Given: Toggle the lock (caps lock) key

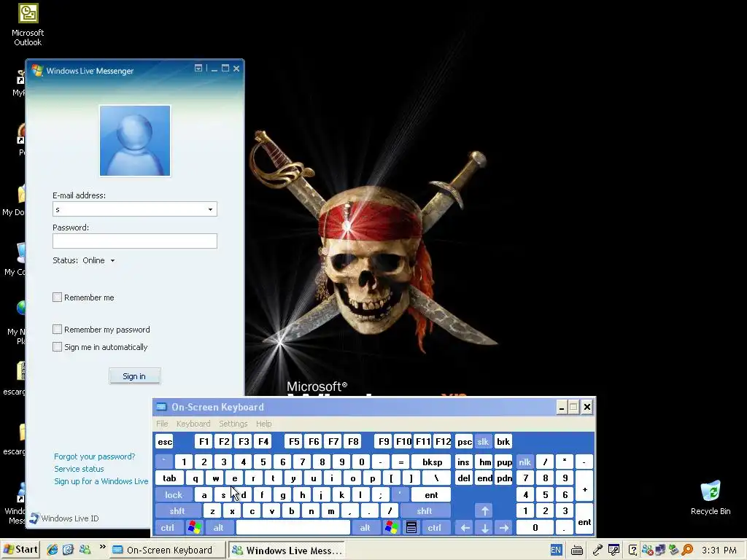Looking at the screenshot, I should click(x=174, y=495).
